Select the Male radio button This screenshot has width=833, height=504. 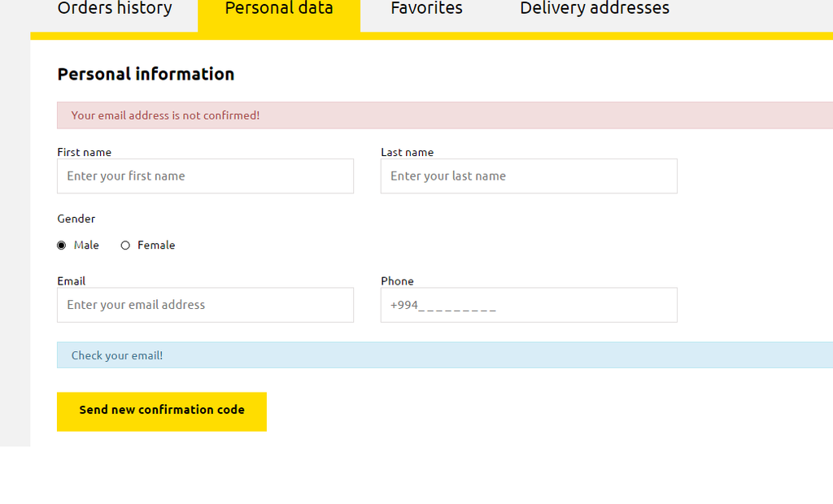[x=62, y=245]
